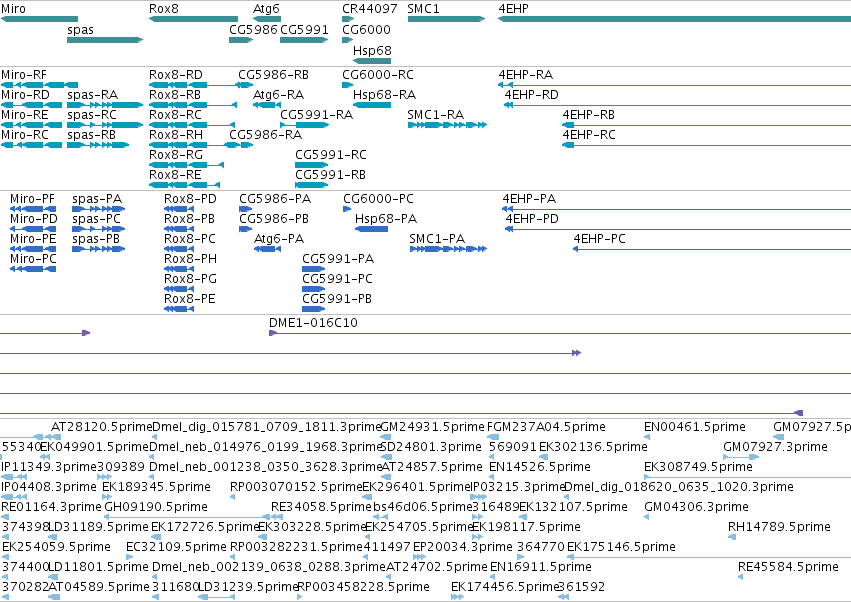851x602 pixels.
Task: Select the spas-PA protein label
Action: [x=97, y=199]
